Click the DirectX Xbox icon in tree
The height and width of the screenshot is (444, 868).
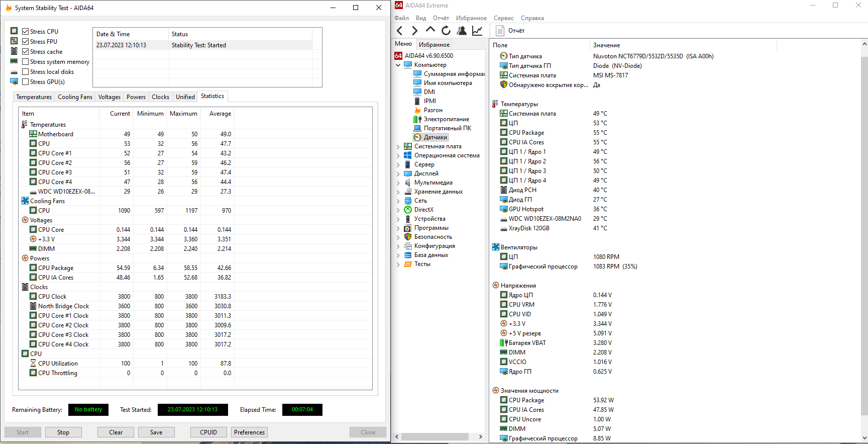408,210
